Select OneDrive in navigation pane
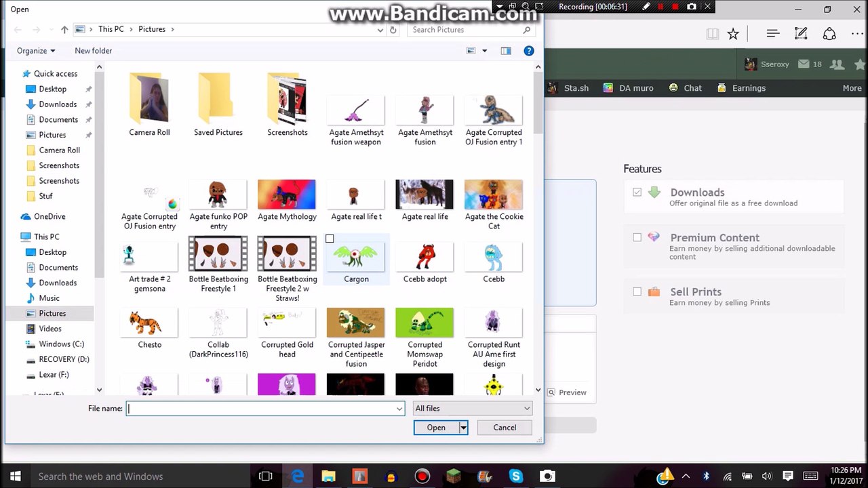The height and width of the screenshot is (488, 868). (50, 217)
